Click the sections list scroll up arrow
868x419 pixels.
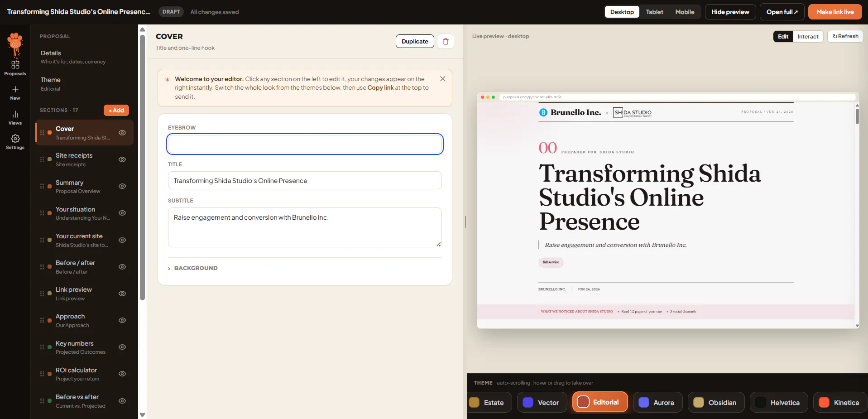[x=142, y=30]
